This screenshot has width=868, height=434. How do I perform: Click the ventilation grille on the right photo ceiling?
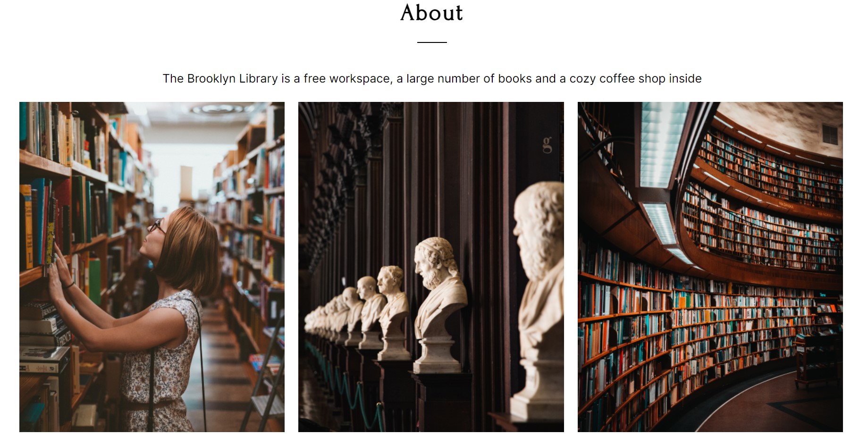click(830, 134)
